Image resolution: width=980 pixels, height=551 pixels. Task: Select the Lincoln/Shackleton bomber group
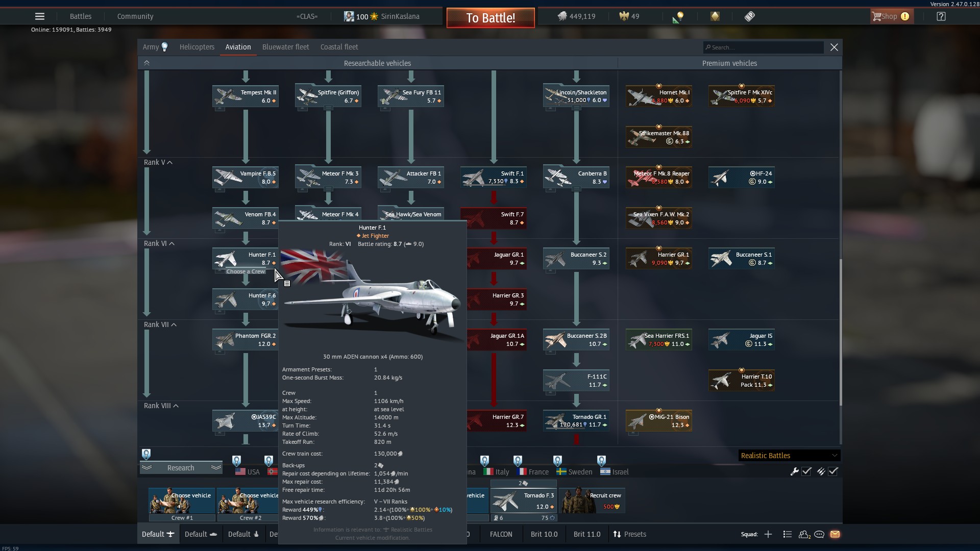tap(576, 96)
